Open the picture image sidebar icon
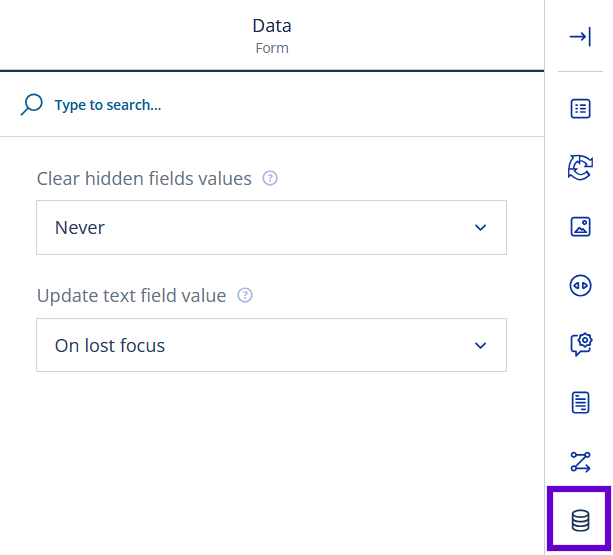Viewport: 613px width, 555px height. pos(580,227)
